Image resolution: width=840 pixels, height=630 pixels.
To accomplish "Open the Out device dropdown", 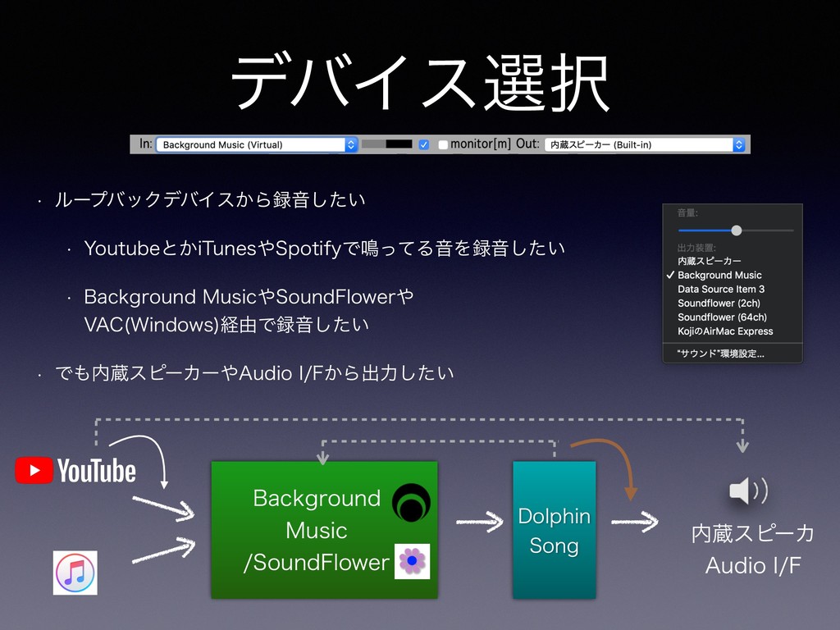I will (x=645, y=144).
